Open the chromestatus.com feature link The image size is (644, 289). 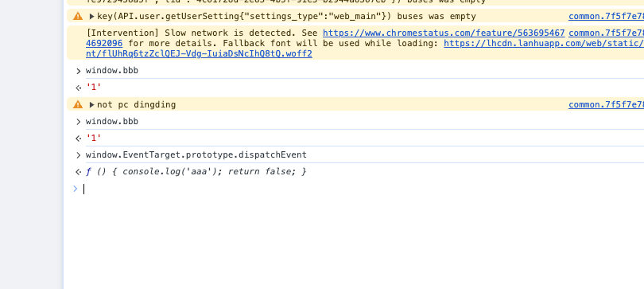tap(444, 33)
